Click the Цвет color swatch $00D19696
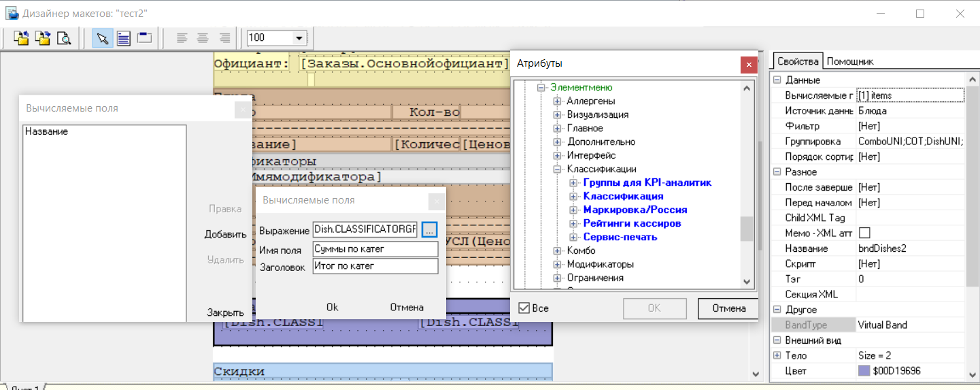 864,371
